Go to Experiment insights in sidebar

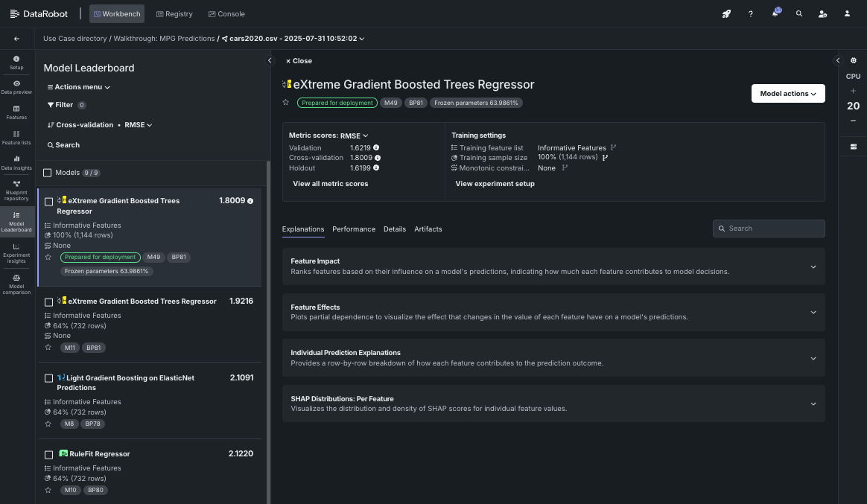[16, 252]
